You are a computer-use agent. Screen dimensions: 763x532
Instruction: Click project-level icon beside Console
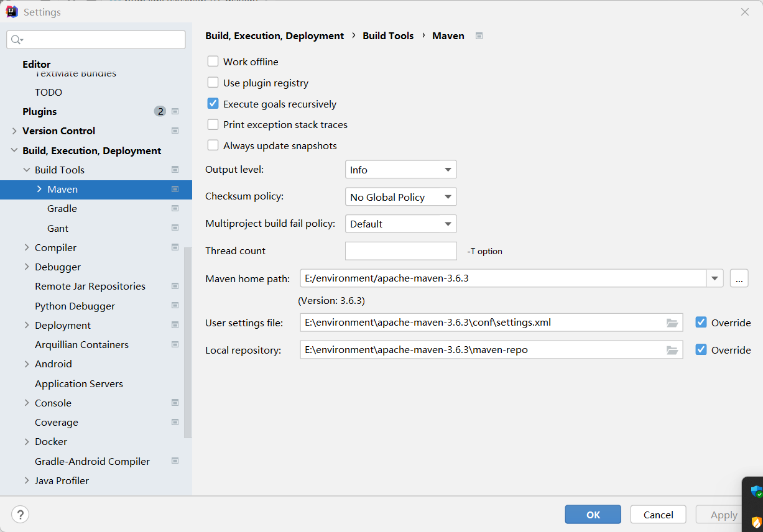[175, 403]
